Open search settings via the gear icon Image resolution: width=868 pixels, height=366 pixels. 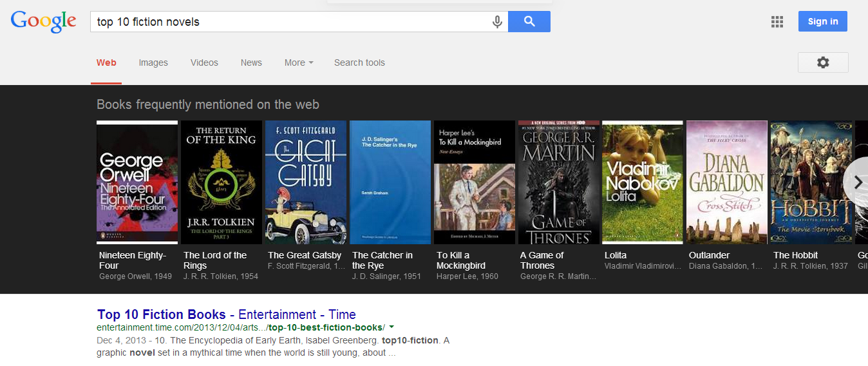(823, 63)
